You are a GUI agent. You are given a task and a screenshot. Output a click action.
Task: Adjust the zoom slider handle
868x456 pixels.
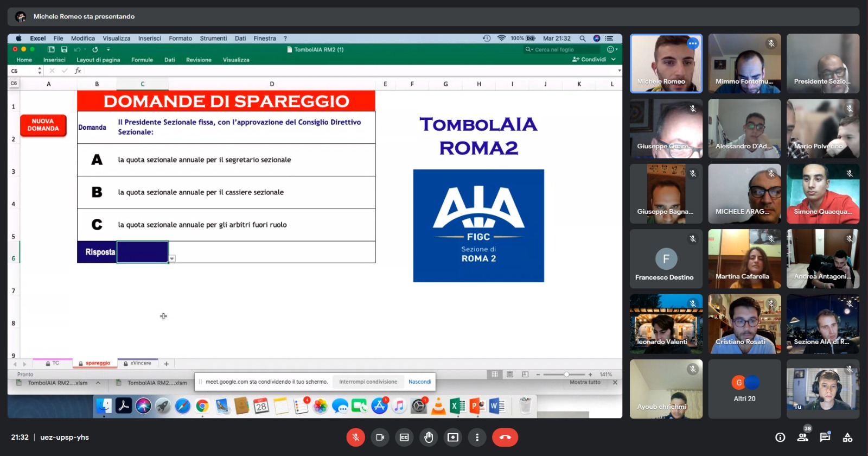566,375
